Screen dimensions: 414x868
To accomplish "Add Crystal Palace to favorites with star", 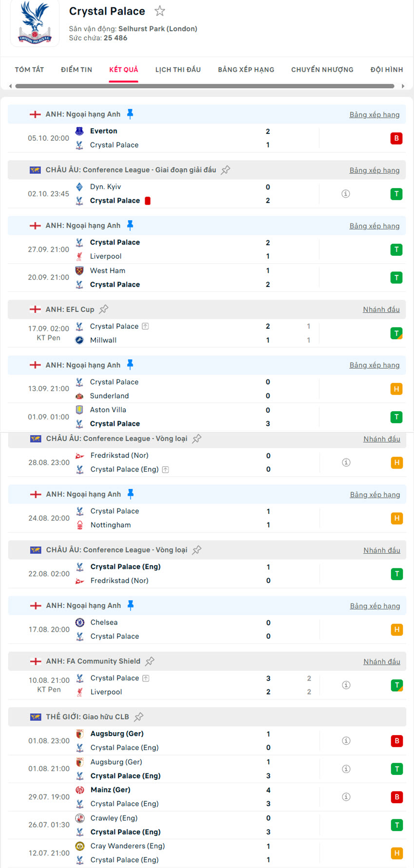I will [x=160, y=11].
